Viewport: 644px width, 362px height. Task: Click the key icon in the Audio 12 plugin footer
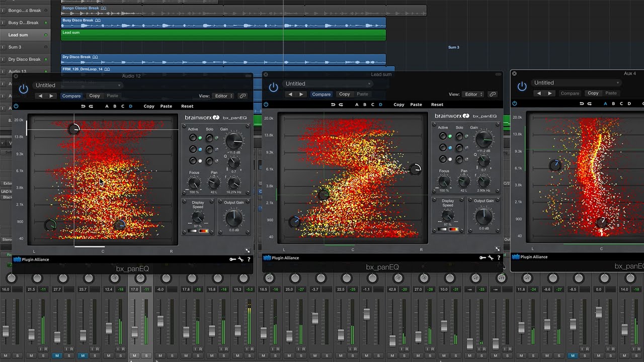232,259
